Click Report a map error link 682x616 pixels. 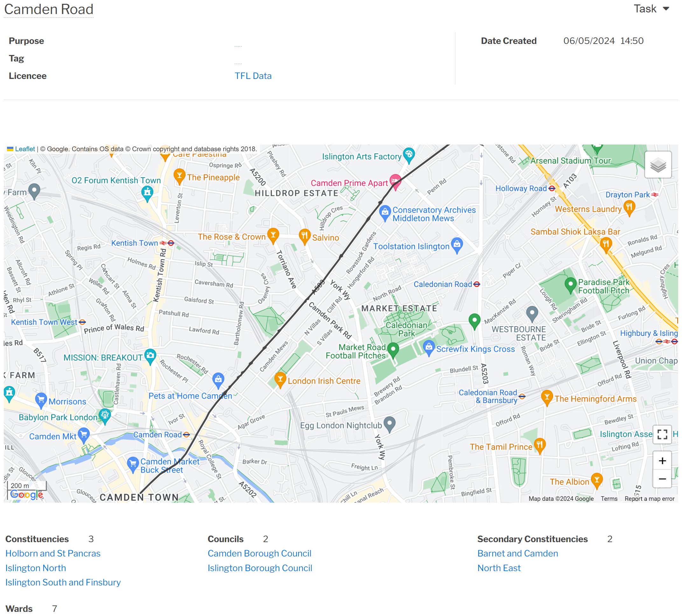coord(649,499)
